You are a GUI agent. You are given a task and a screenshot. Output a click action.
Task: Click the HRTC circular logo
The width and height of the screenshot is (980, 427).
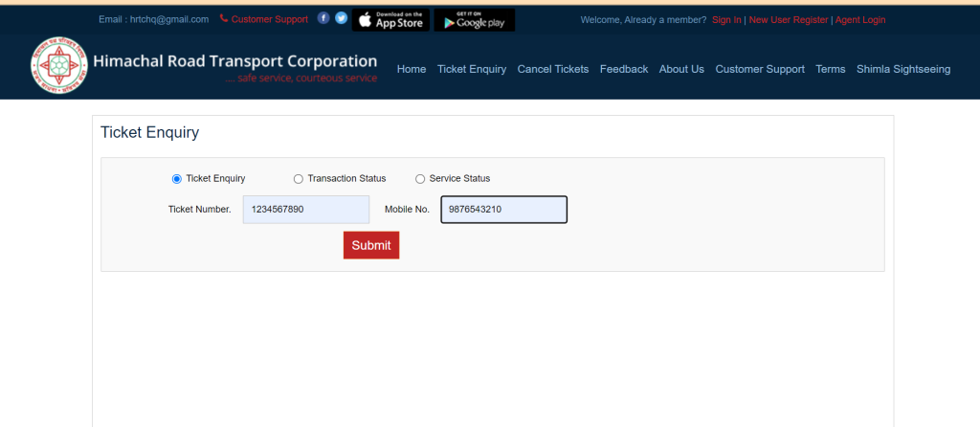59,65
